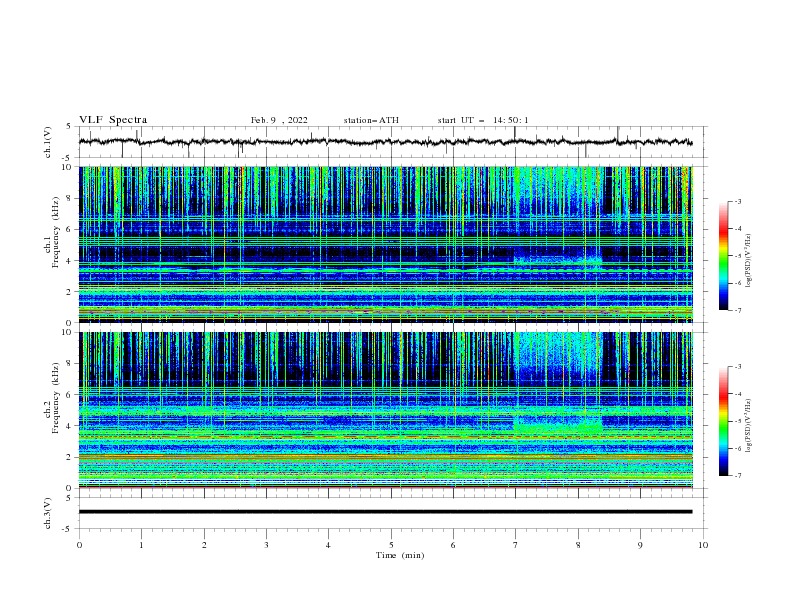Click the ch.1 colorbar "log(PSD)(V²/Hz)" label

(748, 261)
